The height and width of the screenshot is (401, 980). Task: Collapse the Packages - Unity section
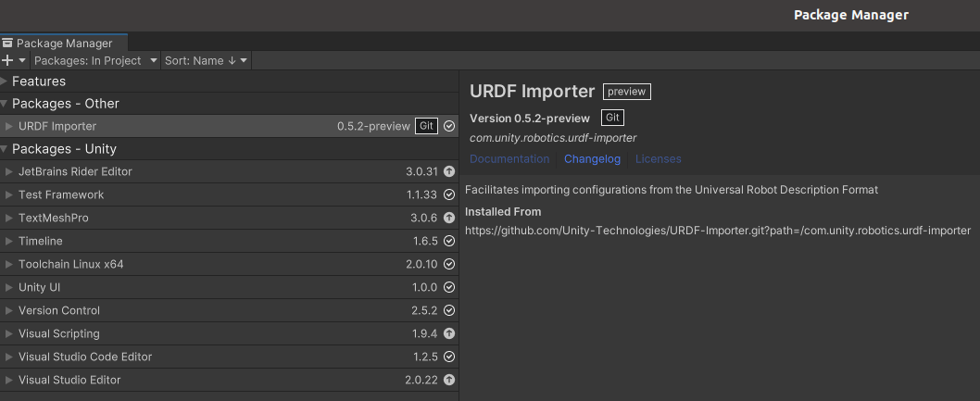click(x=4, y=149)
